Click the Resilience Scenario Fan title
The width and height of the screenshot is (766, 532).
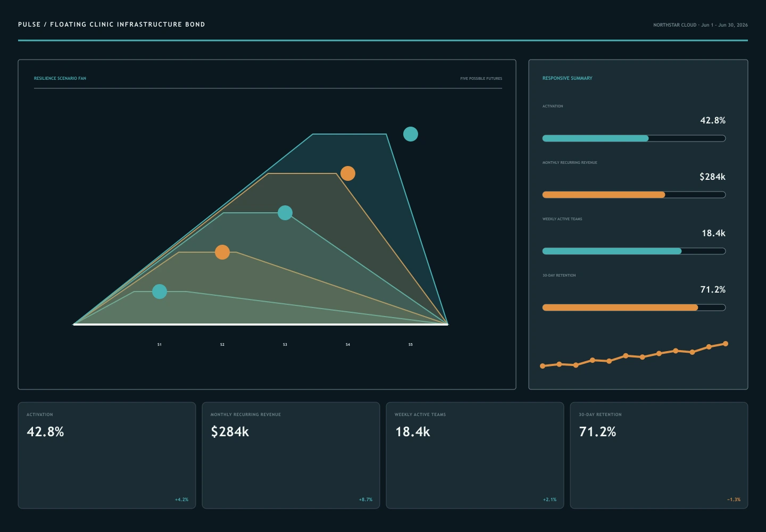[x=60, y=78]
